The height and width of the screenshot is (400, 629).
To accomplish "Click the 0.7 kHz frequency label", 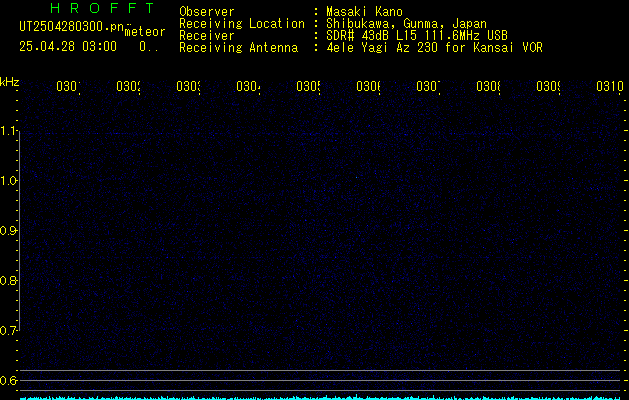I will click(x=9, y=331).
